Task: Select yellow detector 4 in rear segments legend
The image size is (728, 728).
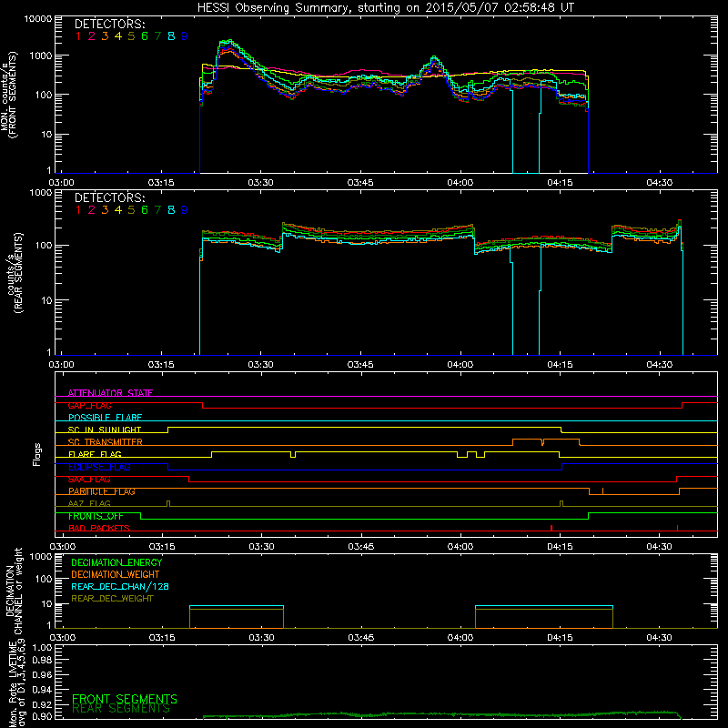Action: tap(118, 210)
